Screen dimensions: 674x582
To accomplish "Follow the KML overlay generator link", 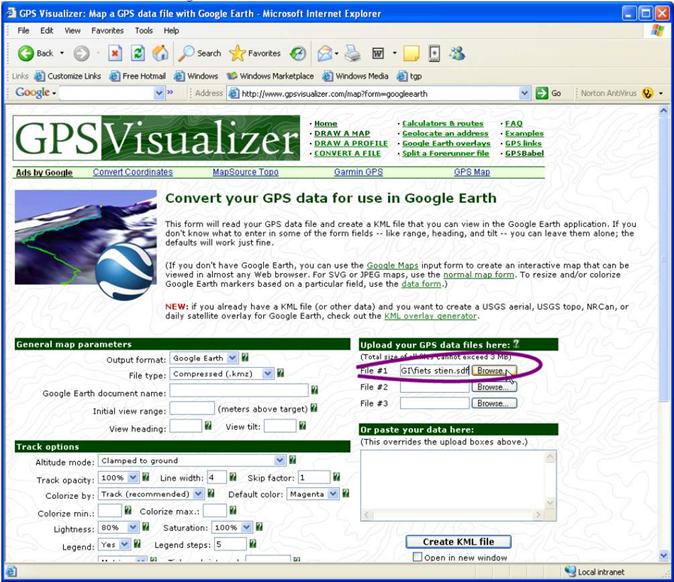I will click(430, 316).
